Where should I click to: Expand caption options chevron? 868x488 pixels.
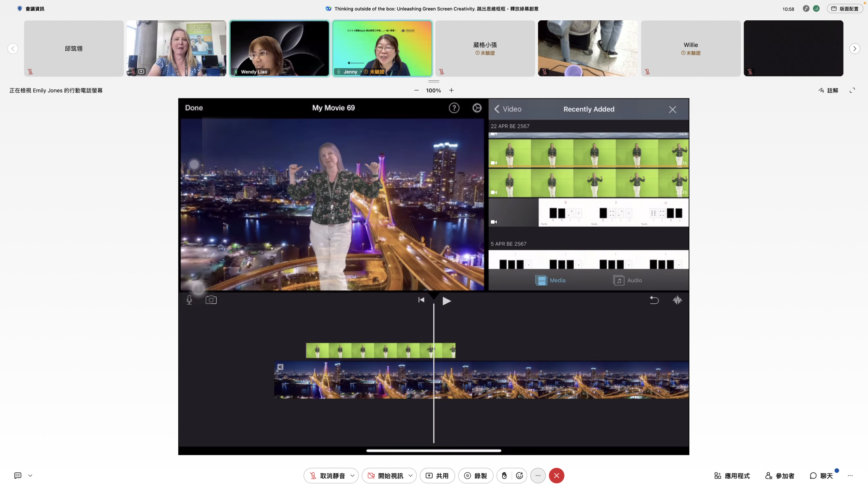pos(30,475)
